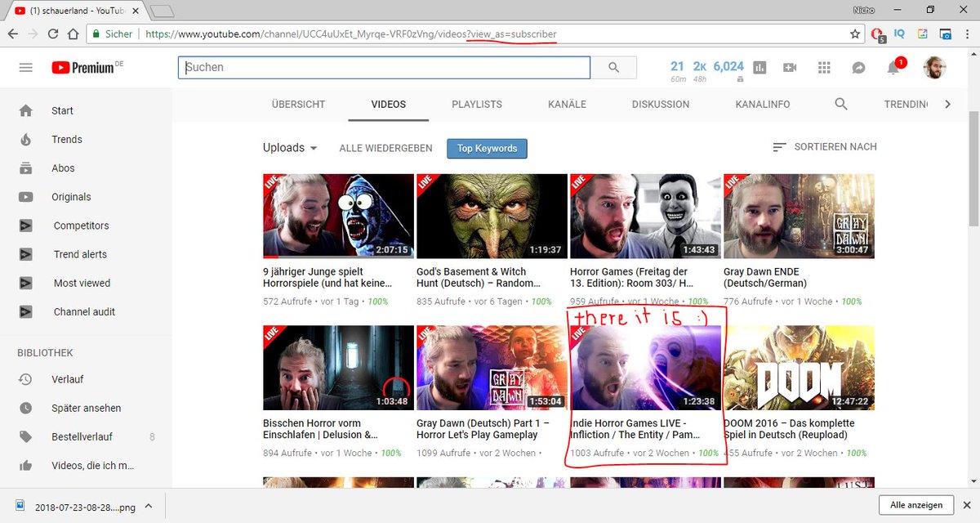Click the Top Keywords button

coord(487,148)
